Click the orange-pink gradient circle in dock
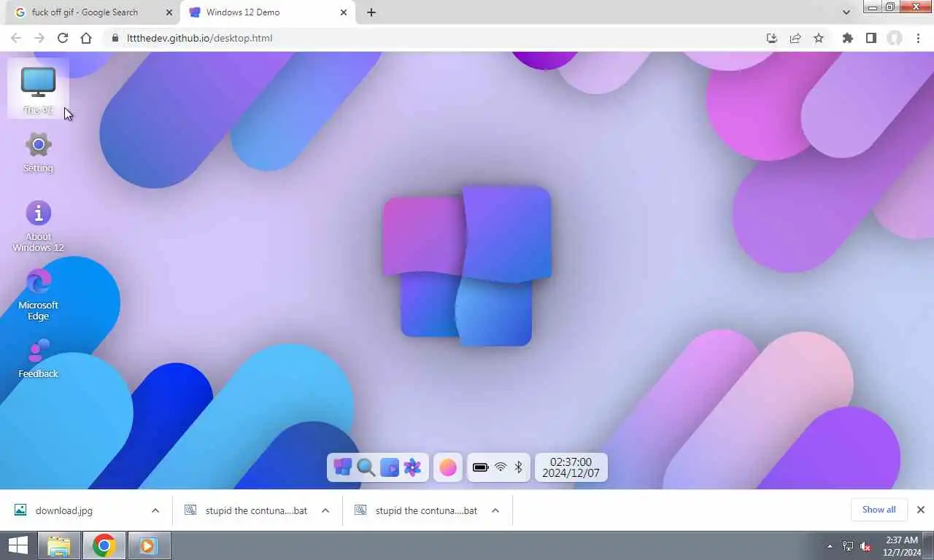Viewport: 934px width, 560px height. [448, 467]
